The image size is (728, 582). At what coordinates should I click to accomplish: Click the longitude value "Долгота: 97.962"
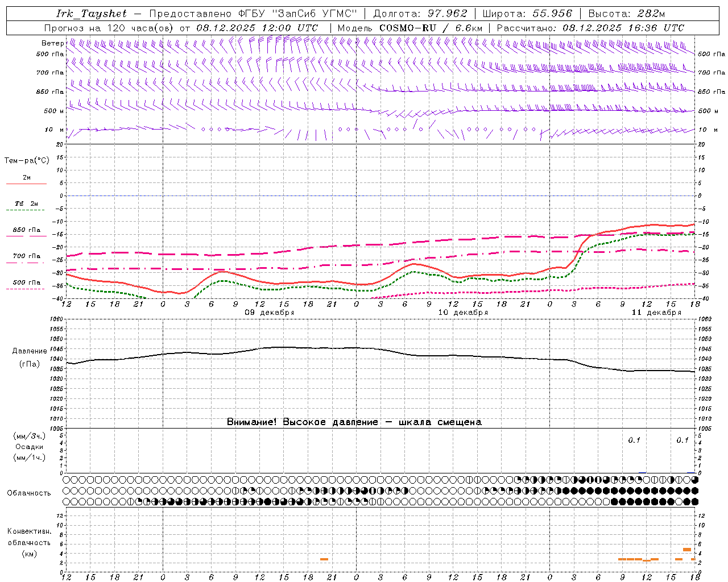coord(420,14)
